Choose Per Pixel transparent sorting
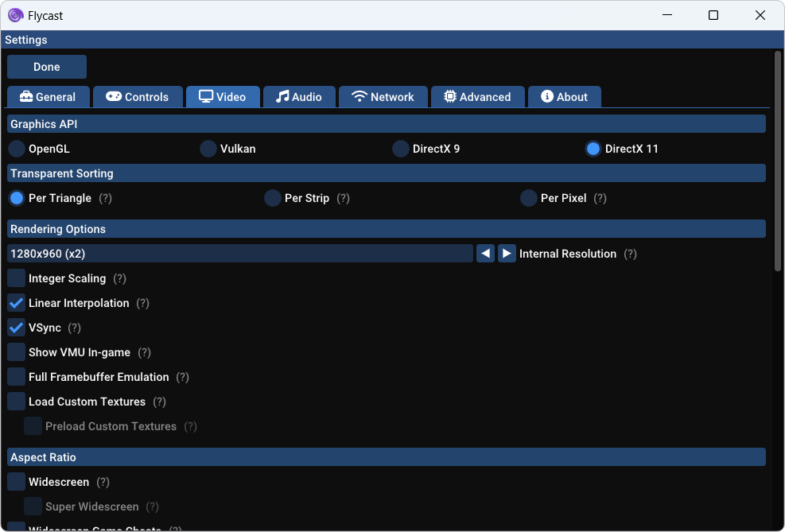The height and width of the screenshot is (532, 785). pos(529,198)
